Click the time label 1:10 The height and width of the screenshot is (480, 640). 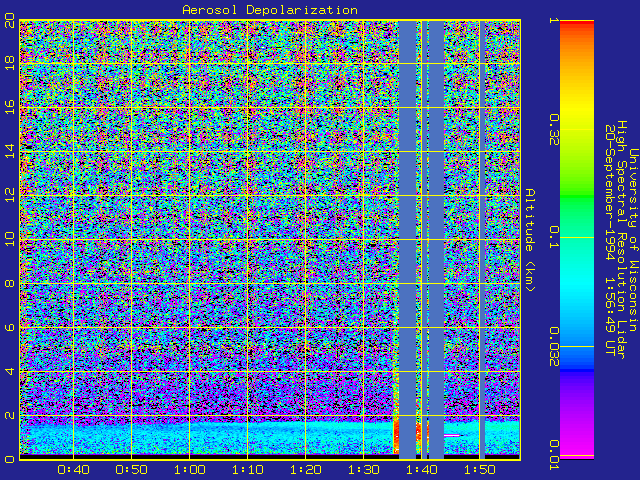pyautogui.click(x=247, y=470)
